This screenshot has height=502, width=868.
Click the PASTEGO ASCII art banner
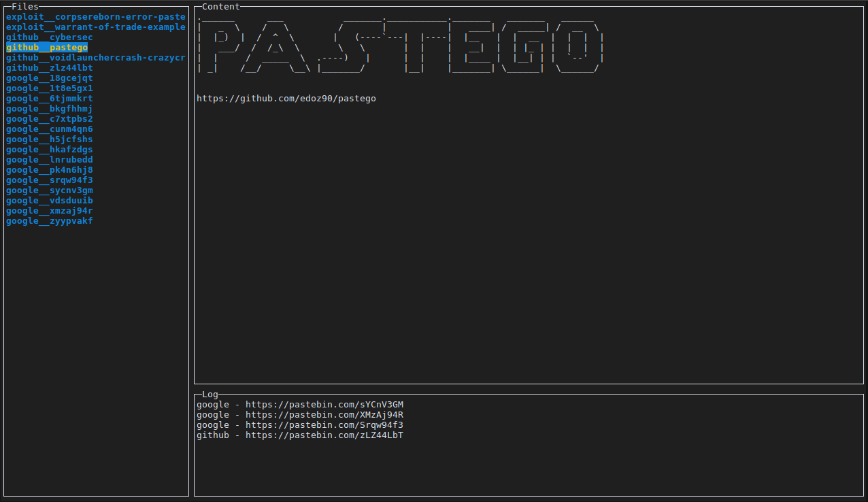(400, 44)
